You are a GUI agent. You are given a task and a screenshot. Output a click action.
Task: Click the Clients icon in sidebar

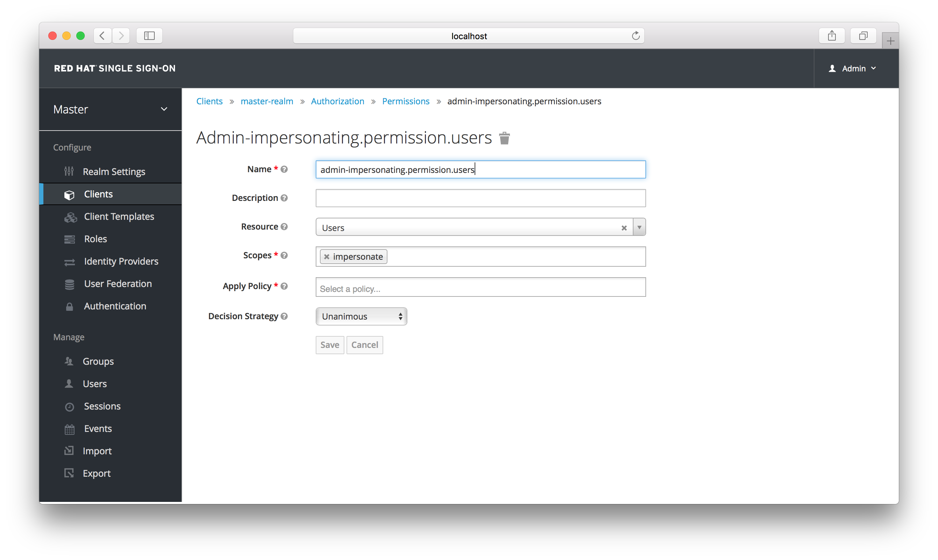(x=71, y=194)
